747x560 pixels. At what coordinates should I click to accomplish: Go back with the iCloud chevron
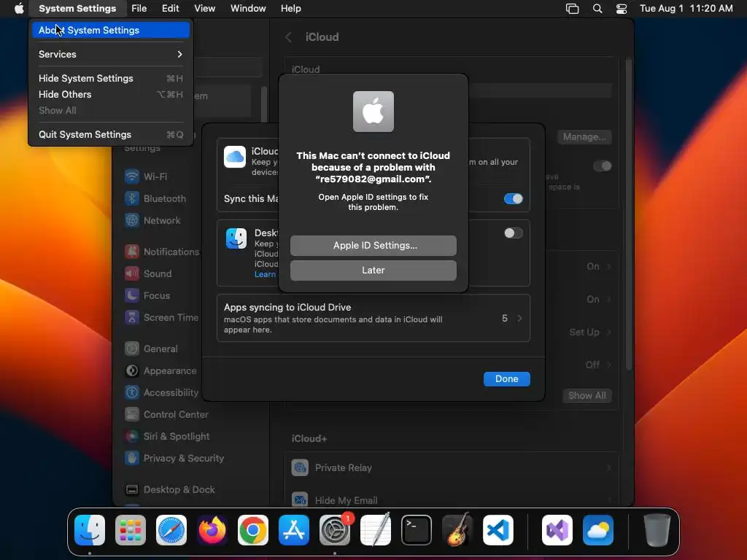(289, 37)
